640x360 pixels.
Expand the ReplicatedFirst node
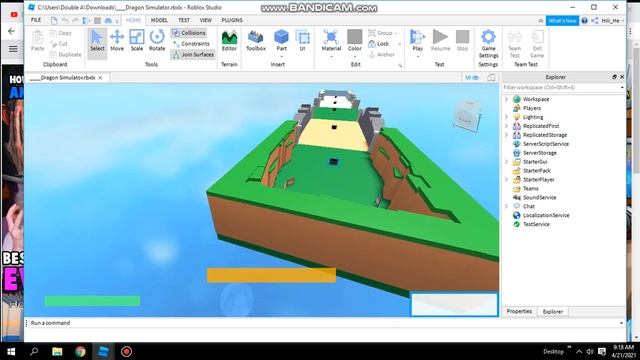[507, 126]
